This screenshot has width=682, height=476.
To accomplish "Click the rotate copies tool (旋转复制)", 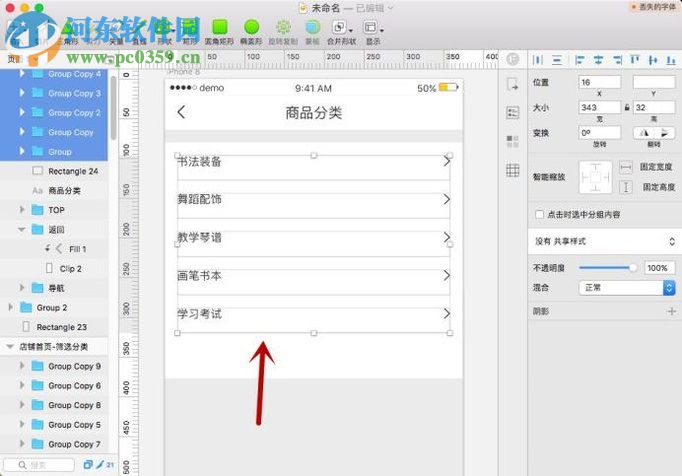I will point(283,32).
